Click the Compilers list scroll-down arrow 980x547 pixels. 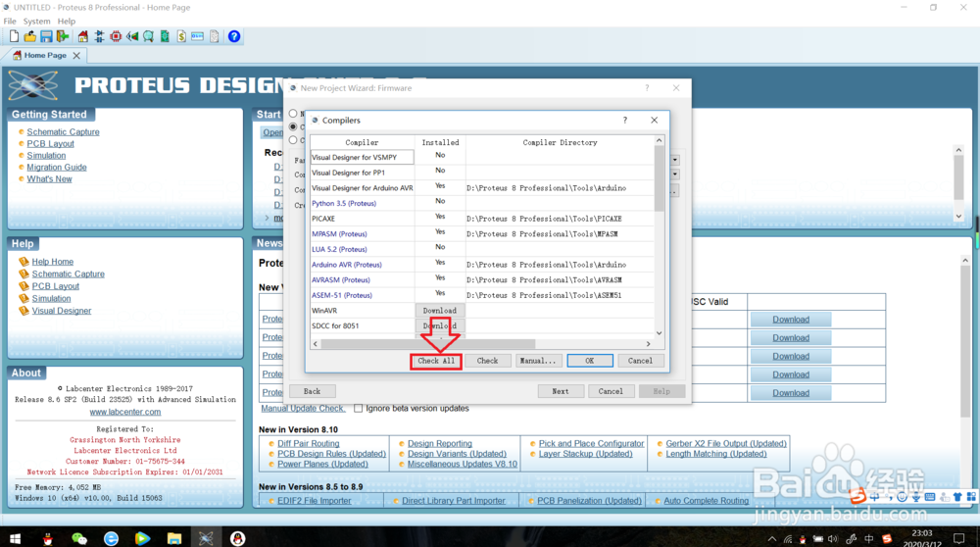pyautogui.click(x=659, y=333)
